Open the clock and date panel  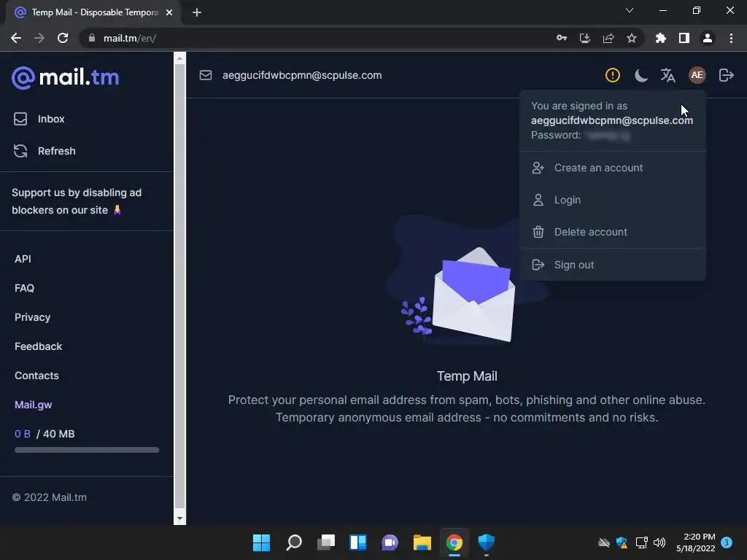click(x=695, y=542)
